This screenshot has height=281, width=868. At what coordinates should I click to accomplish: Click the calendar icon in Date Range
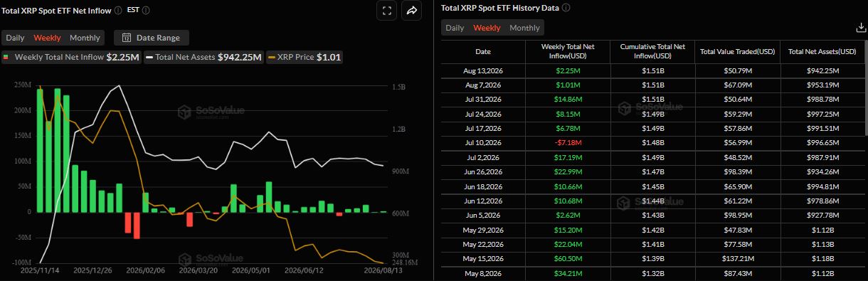tap(127, 38)
